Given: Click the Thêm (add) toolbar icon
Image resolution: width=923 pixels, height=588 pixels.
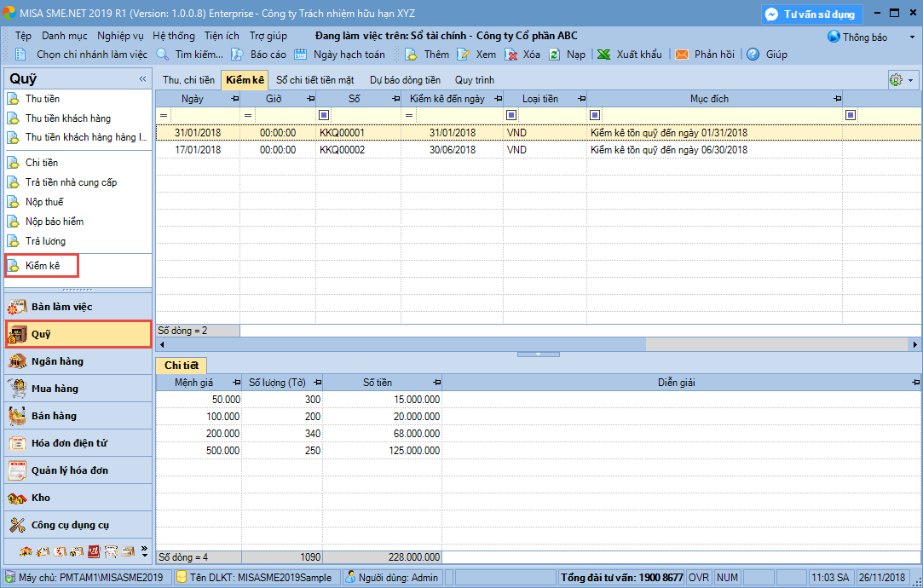Looking at the screenshot, I should [411, 55].
